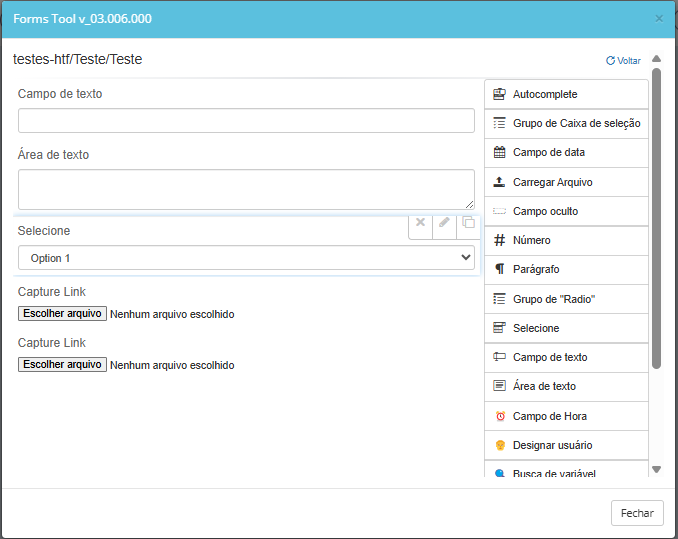Click the upload icon for Carregar Arquivo
Viewport: 678px width, 539px height.
pos(499,182)
